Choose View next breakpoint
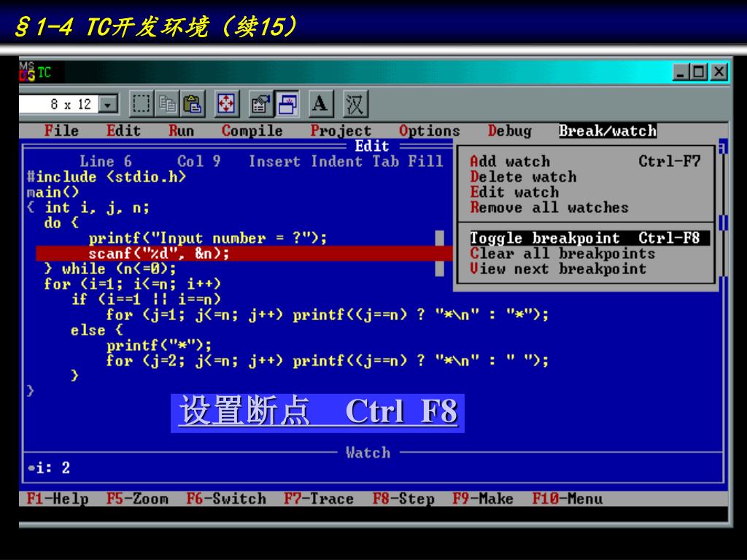Image resolution: width=747 pixels, height=560 pixels. coord(558,268)
